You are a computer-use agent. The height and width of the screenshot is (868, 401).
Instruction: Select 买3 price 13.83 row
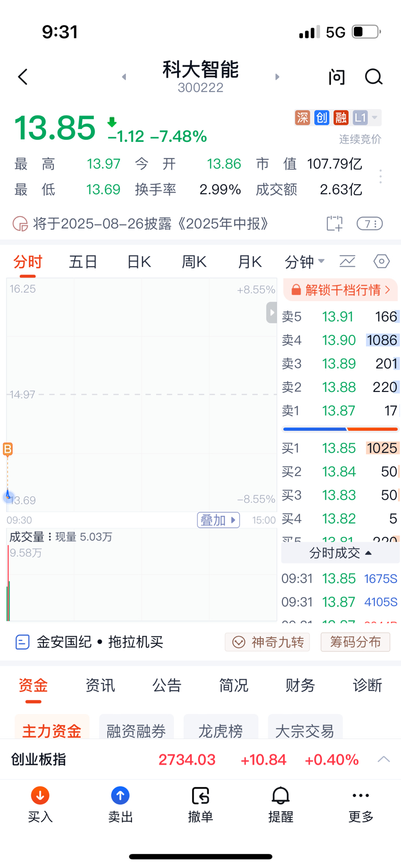(x=340, y=495)
